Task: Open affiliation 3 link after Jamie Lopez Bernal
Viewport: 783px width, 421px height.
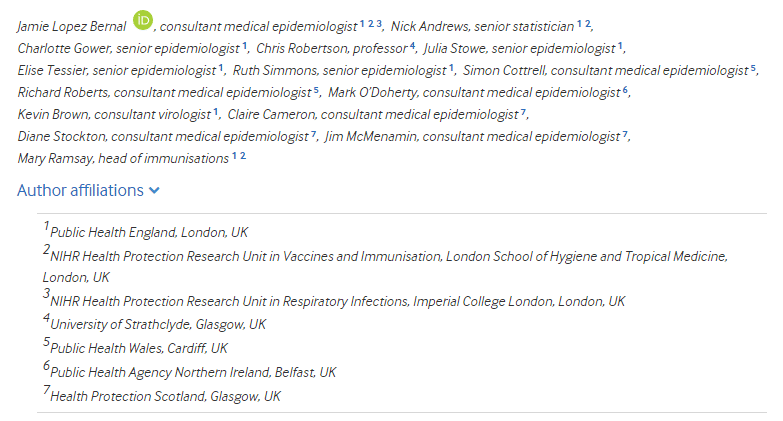Action: [x=379, y=23]
